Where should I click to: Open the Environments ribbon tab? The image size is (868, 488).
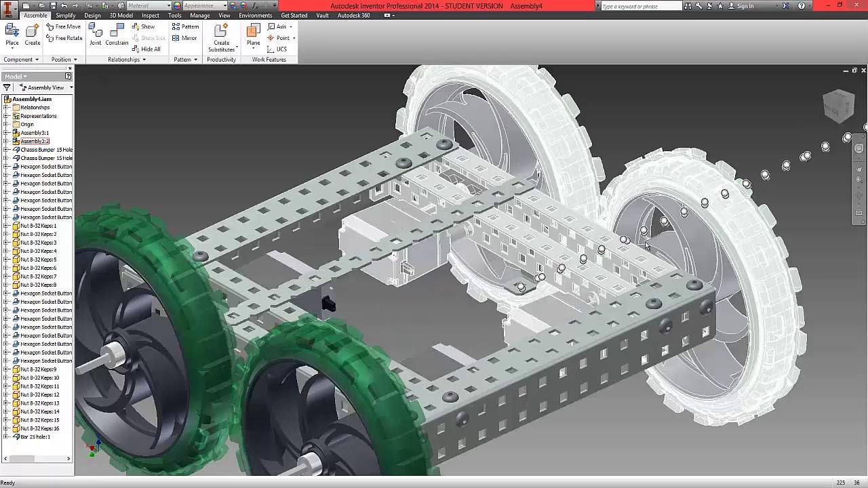pos(256,16)
